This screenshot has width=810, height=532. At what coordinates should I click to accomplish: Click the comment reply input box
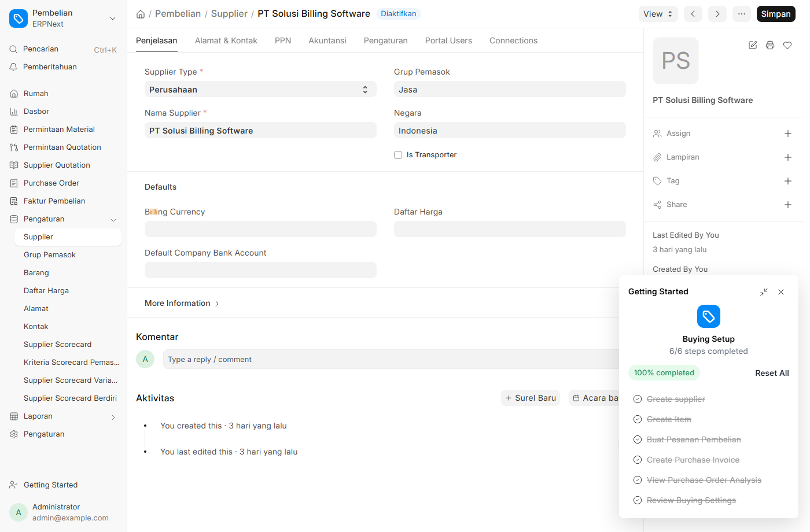(x=391, y=359)
